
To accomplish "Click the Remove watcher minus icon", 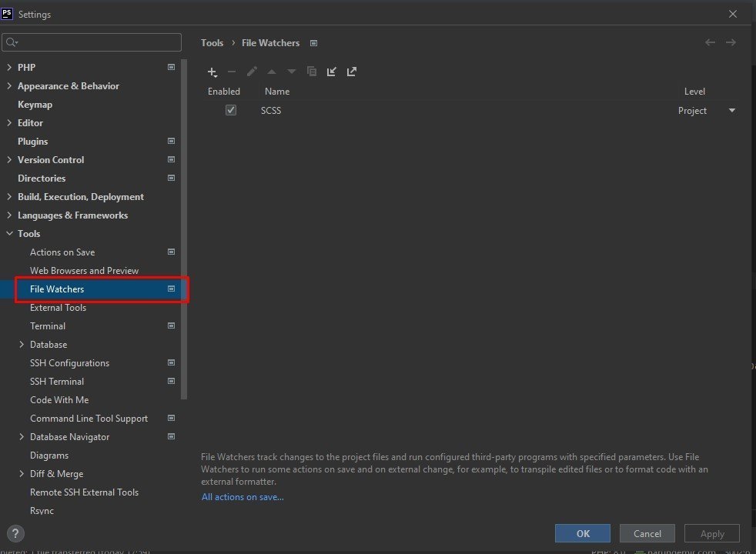I will (x=232, y=72).
